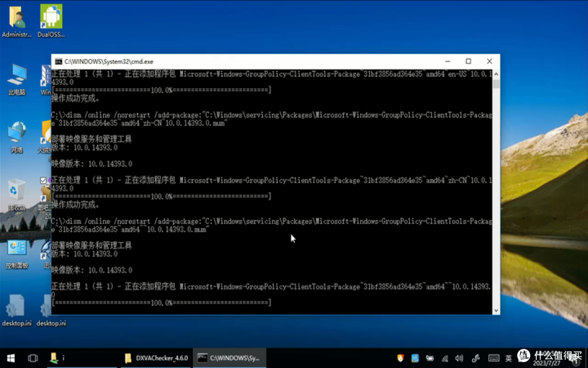
Task: Click the dism command adding the zh-CN package
Action: pos(272,119)
